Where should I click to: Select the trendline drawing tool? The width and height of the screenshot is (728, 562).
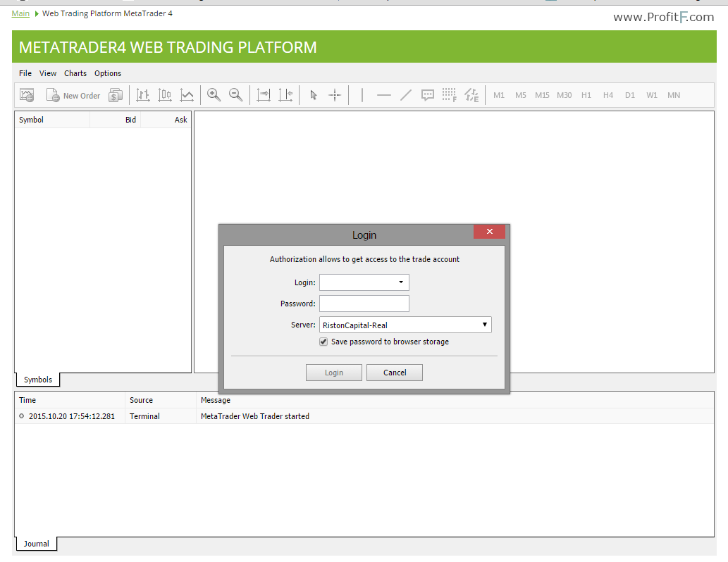[406, 95]
